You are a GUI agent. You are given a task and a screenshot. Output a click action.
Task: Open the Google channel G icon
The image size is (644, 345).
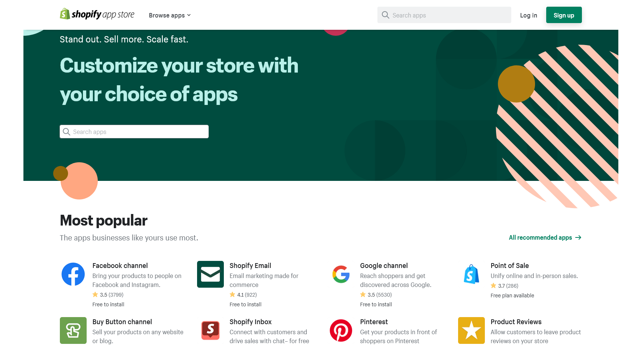pos(341,274)
